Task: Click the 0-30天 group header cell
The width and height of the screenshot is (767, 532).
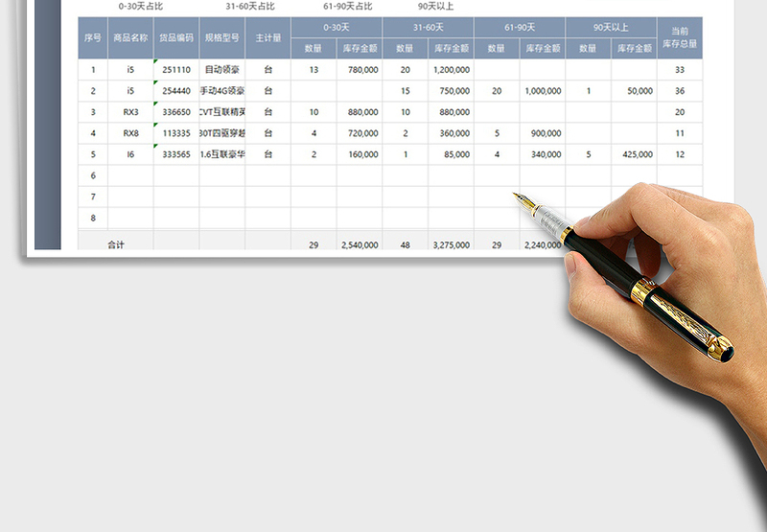Action: click(x=337, y=28)
